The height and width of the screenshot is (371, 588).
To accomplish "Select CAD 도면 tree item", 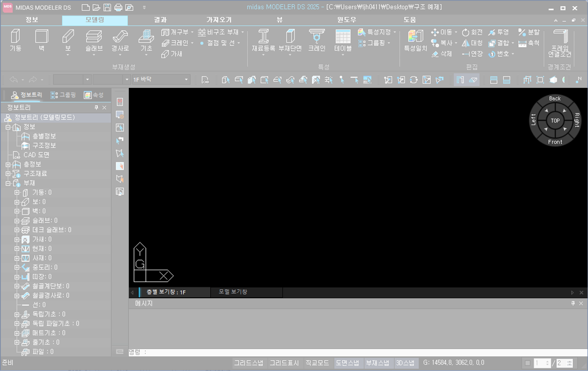I will (36, 155).
